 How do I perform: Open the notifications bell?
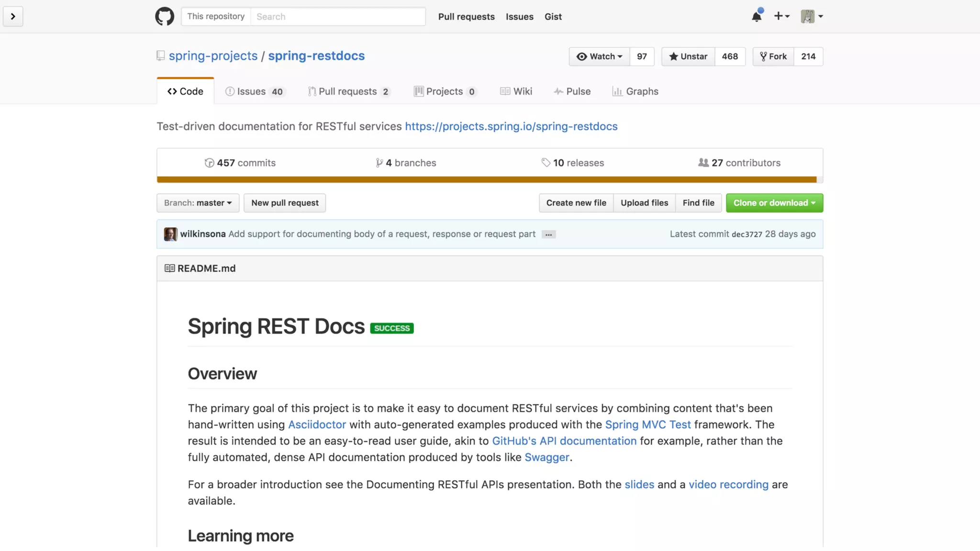tap(756, 16)
